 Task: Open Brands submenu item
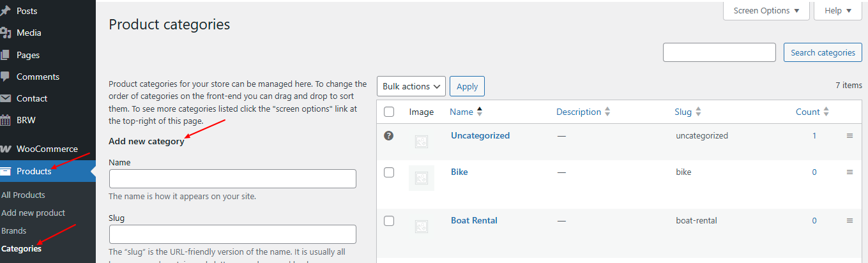tap(14, 230)
